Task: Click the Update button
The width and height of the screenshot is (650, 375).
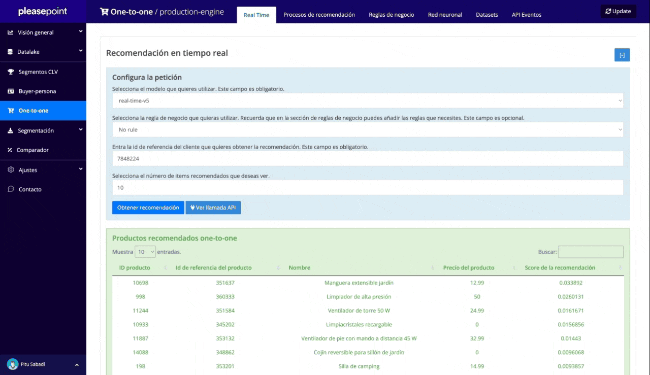Action: pyautogui.click(x=618, y=11)
